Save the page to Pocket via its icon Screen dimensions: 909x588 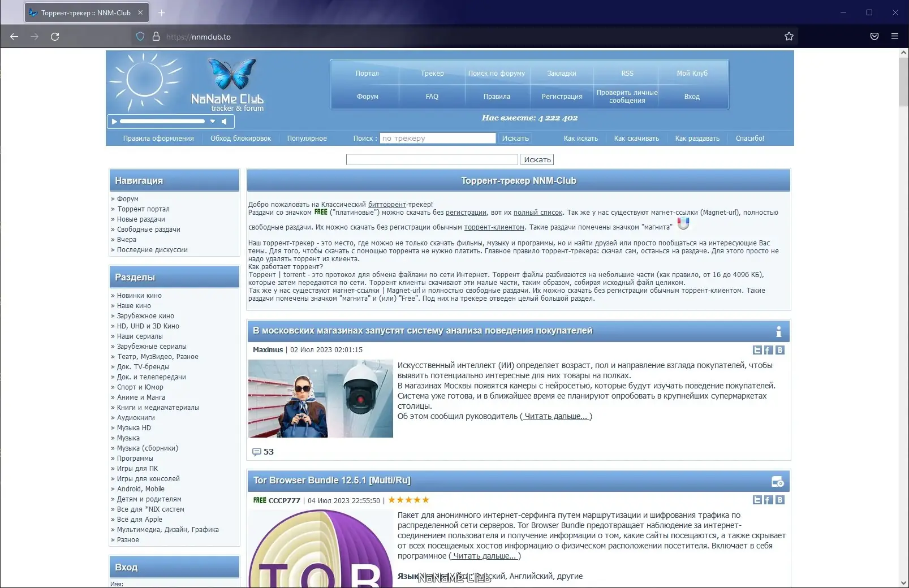[874, 36]
